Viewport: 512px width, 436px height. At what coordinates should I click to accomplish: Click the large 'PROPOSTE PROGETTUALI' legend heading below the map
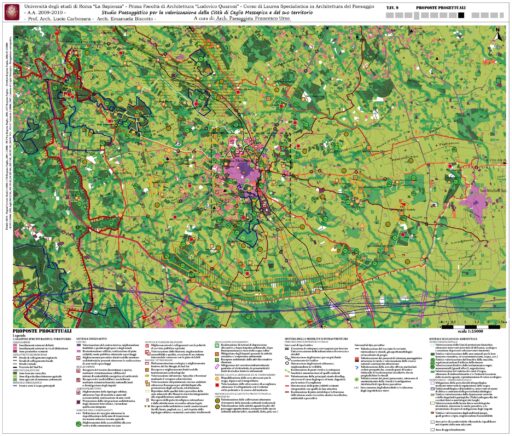tap(42, 331)
